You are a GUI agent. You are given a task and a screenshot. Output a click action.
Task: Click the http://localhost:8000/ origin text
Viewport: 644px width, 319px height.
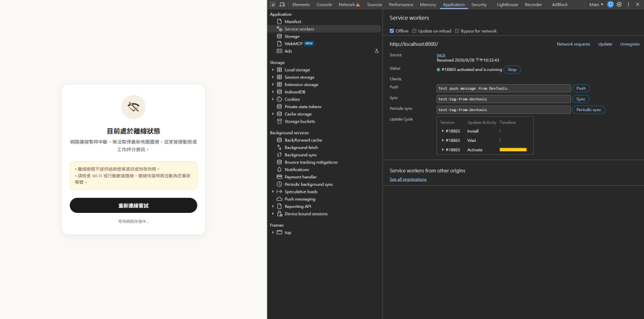414,44
